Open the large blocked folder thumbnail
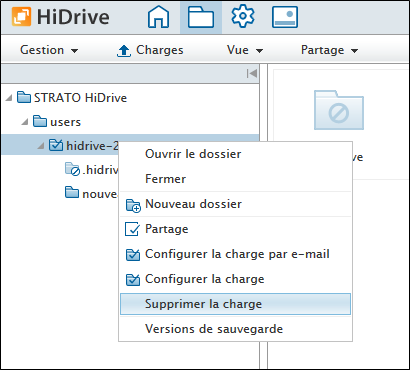Image resolution: width=410 pixels, height=370 pixels. tap(339, 110)
